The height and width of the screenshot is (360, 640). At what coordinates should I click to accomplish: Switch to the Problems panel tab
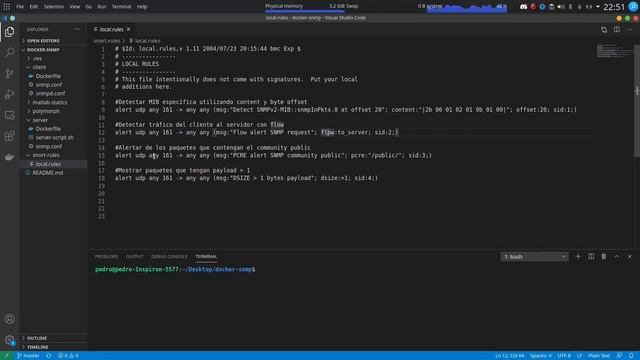tap(106, 256)
